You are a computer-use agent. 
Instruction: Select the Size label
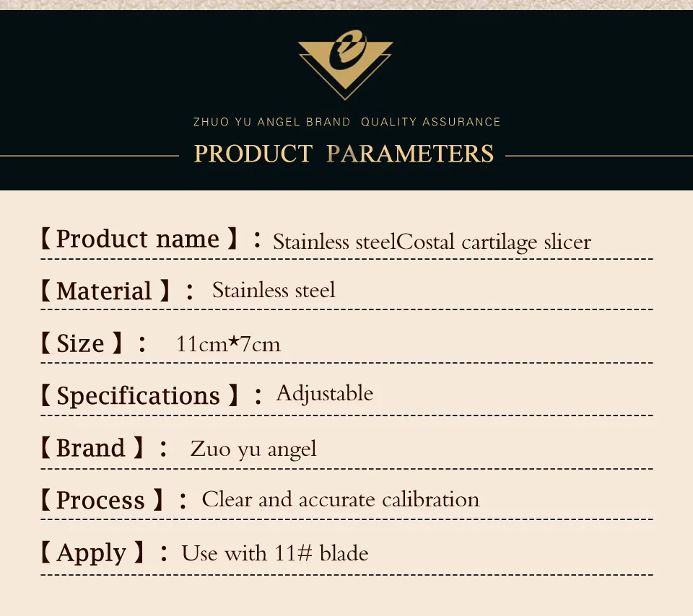coord(81,343)
